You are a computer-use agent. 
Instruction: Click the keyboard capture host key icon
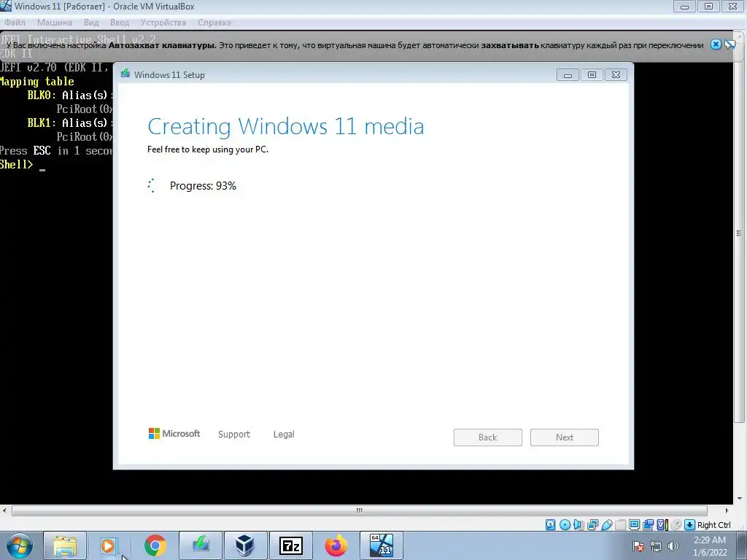click(689, 525)
